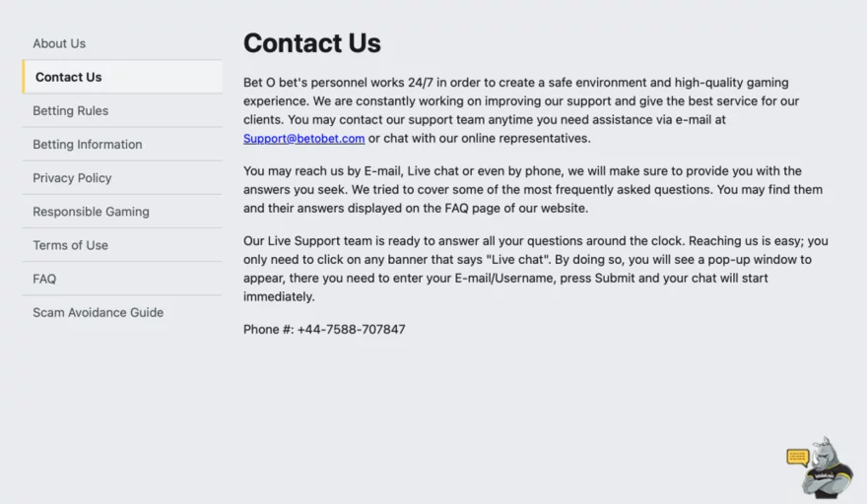
Task: Select Contact Us in the sidebar
Action: (121, 77)
